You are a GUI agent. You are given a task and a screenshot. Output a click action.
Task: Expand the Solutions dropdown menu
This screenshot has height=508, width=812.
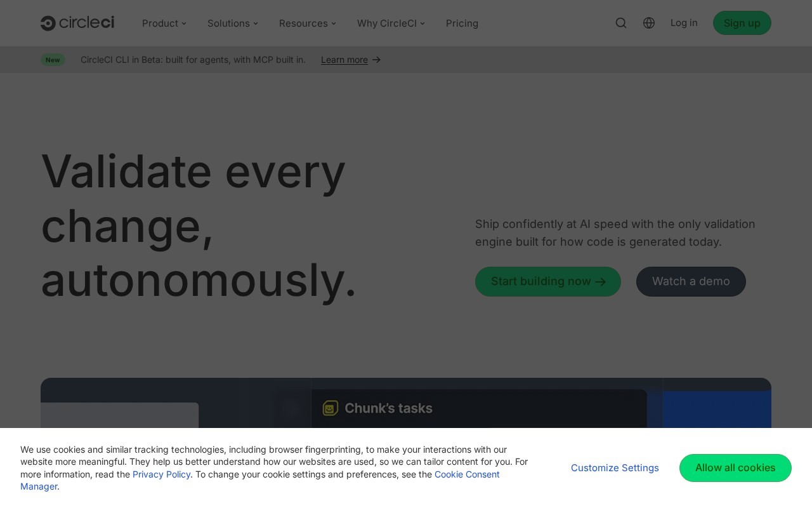point(233,23)
